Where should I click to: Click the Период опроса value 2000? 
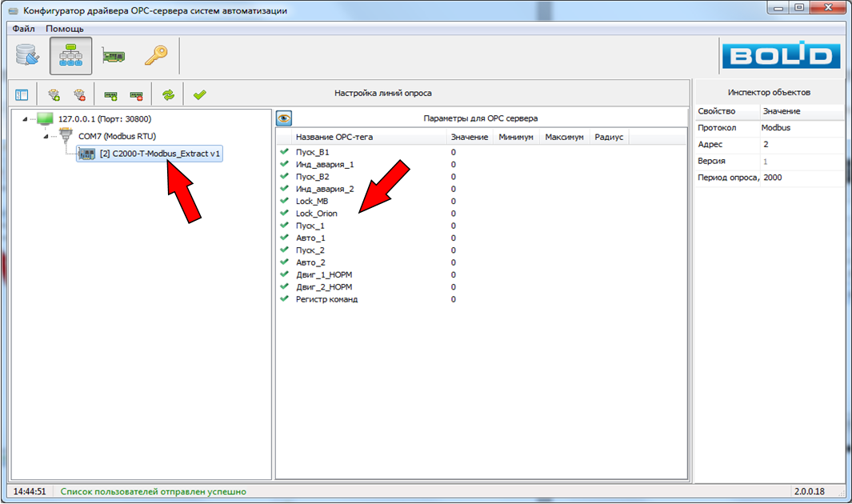coord(773,178)
